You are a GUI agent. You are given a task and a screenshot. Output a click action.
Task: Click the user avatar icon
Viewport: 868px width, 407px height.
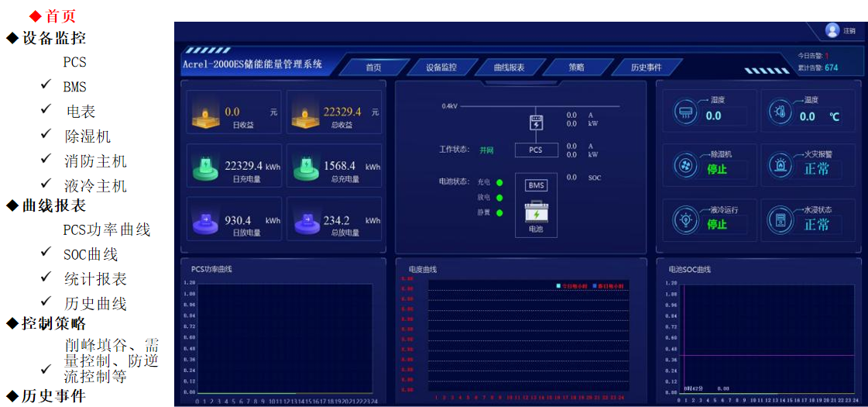click(832, 30)
